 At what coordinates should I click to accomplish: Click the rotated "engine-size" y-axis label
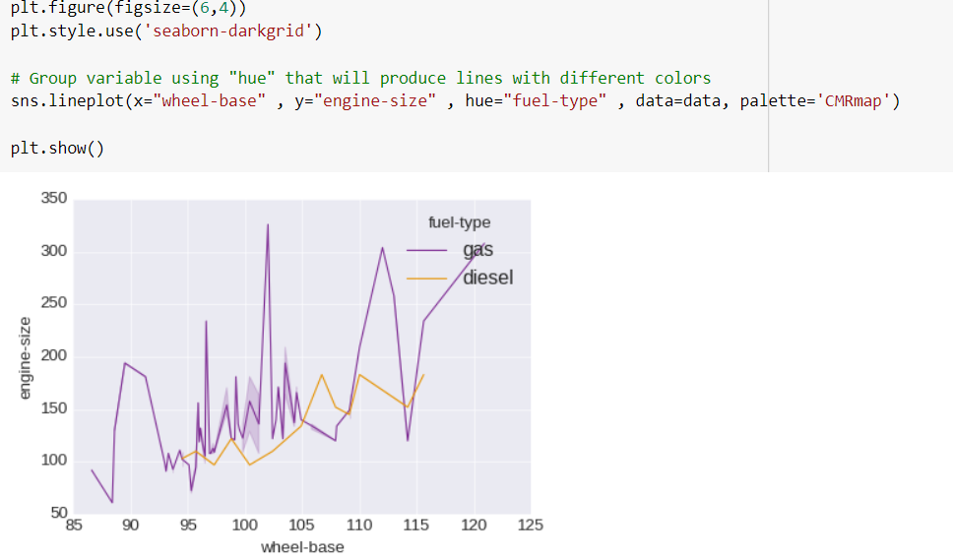[x=25, y=357]
